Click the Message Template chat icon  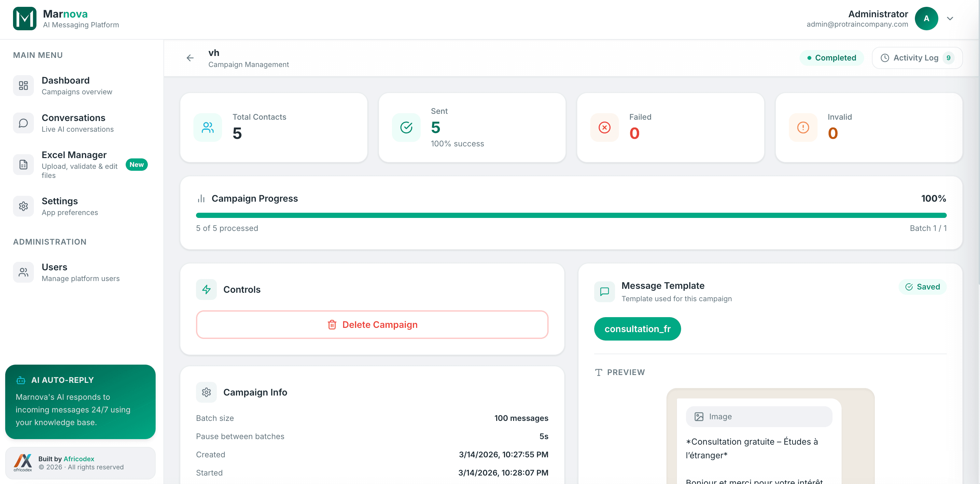point(604,292)
